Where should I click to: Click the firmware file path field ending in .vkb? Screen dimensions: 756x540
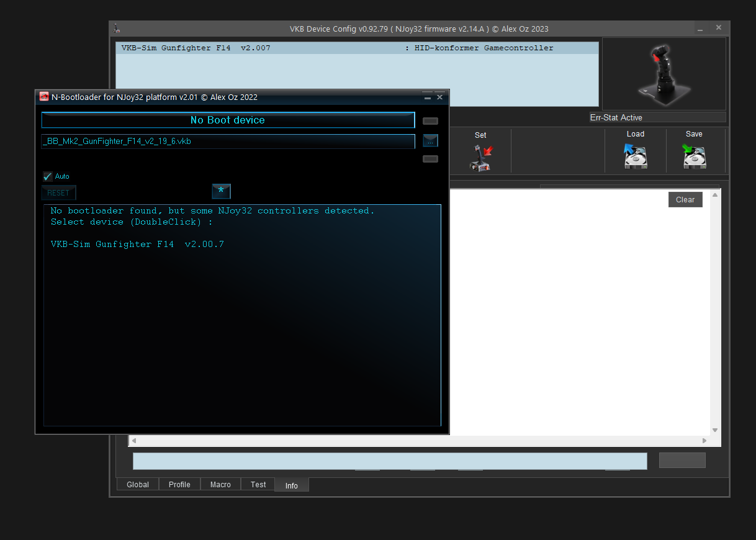(x=228, y=141)
